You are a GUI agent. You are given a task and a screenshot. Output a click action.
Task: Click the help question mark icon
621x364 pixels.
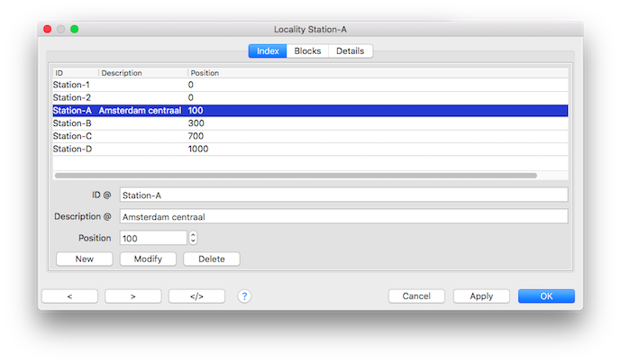[244, 296]
